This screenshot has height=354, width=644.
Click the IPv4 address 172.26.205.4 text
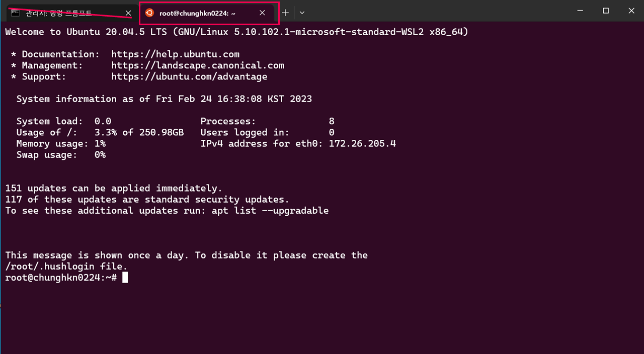(364, 143)
